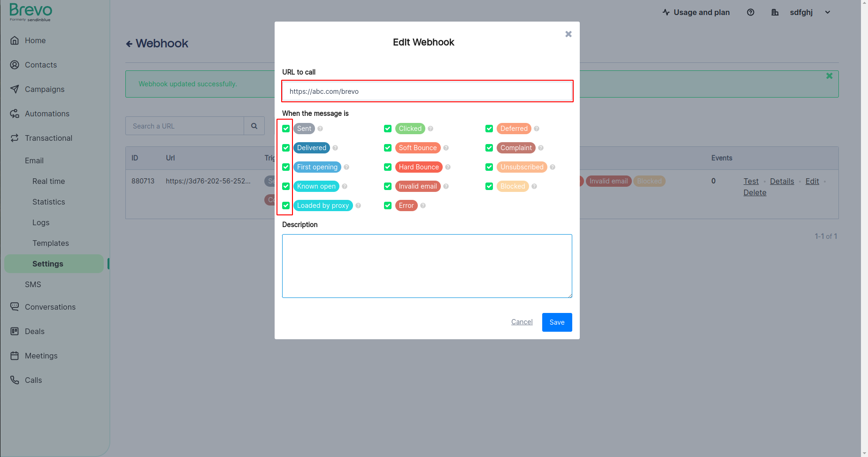Viewport: 868px width, 457px height.
Task: Click the Brevo logo
Action: pyautogui.click(x=31, y=12)
